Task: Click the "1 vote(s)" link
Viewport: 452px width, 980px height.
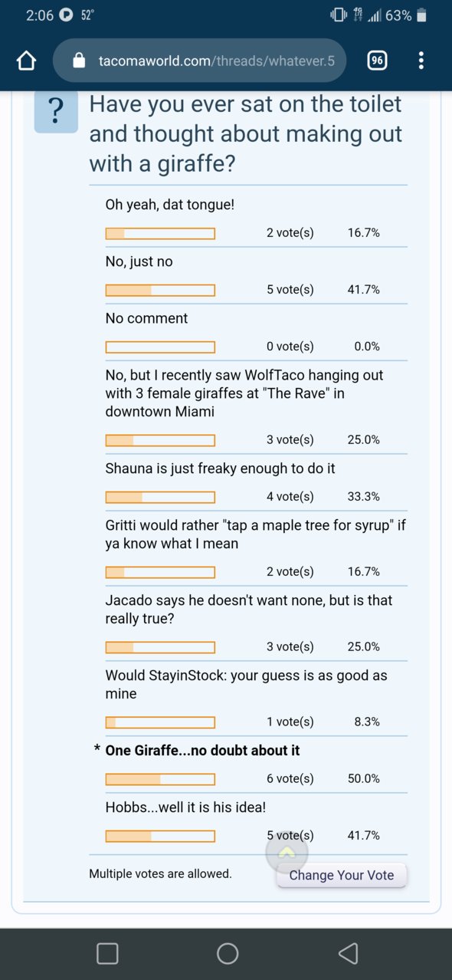Action: coord(290,722)
